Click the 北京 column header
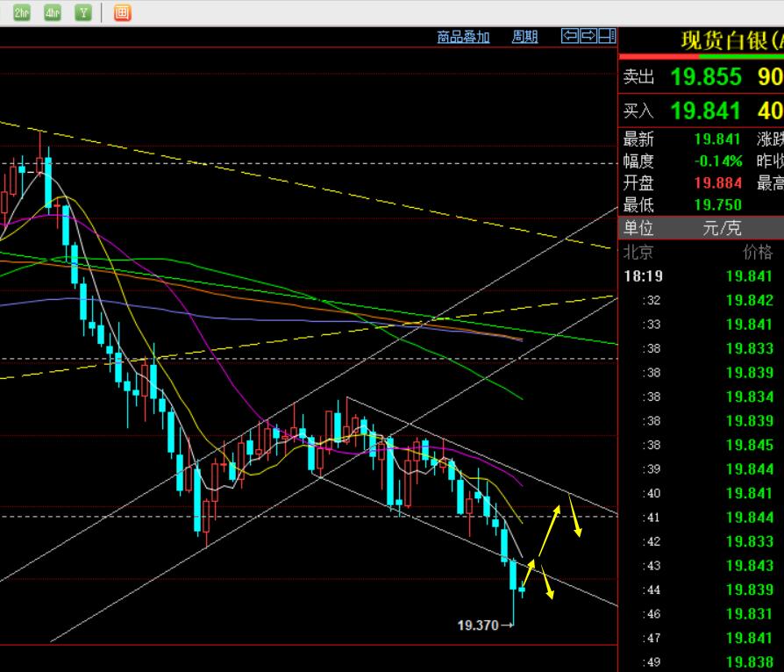784x672 pixels. tap(638, 252)
